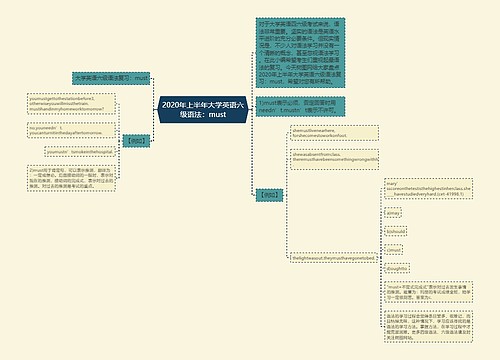This screenshot has height=360, width=500.
Task: Click the right-side 【例如】 teal node
Action: tap(269, 195)
